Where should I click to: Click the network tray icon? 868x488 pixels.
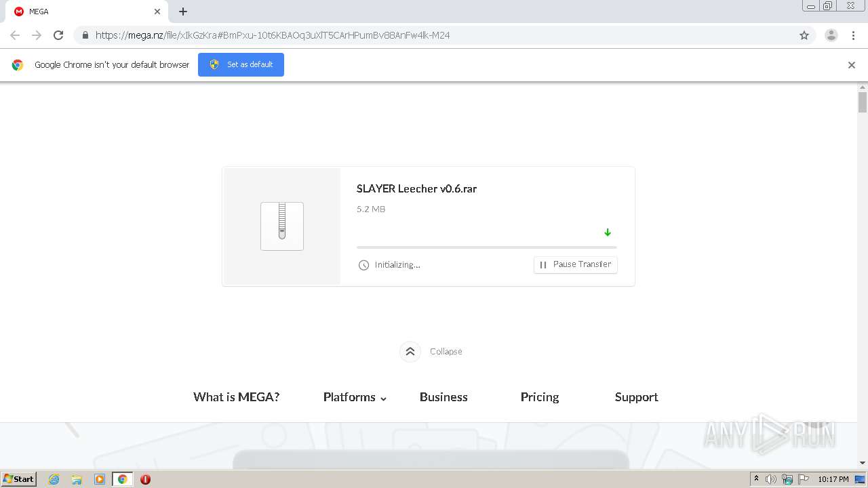pos(787,479)
